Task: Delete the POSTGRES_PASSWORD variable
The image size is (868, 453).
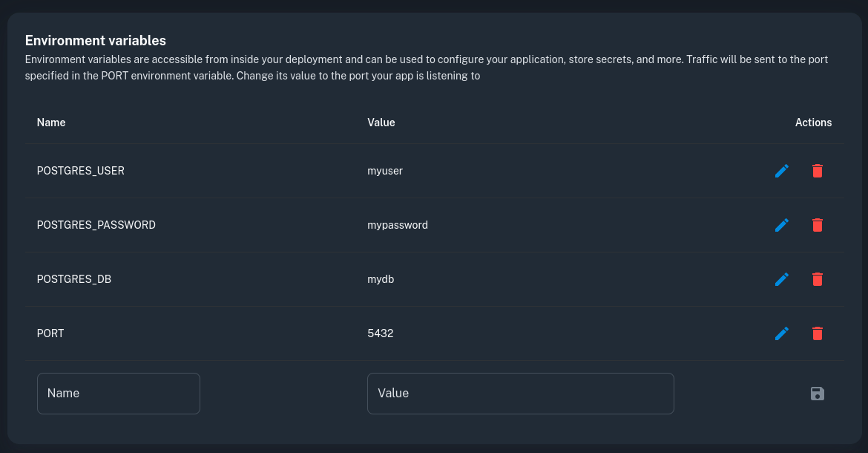Action: 817,225
